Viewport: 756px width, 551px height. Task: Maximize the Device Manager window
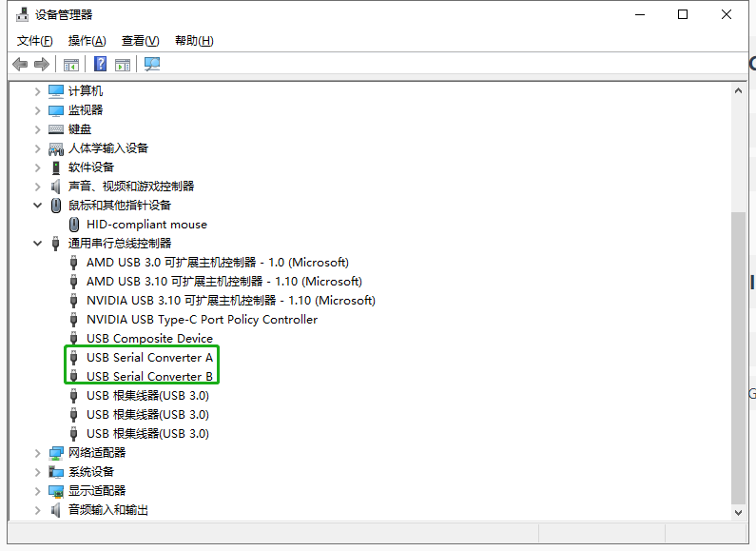coord(683,14)
